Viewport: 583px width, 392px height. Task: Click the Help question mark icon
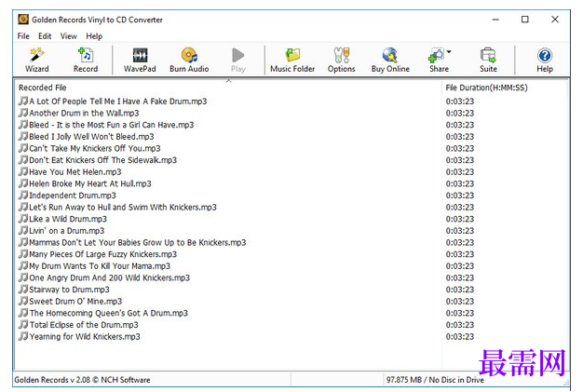coord(545,55)
